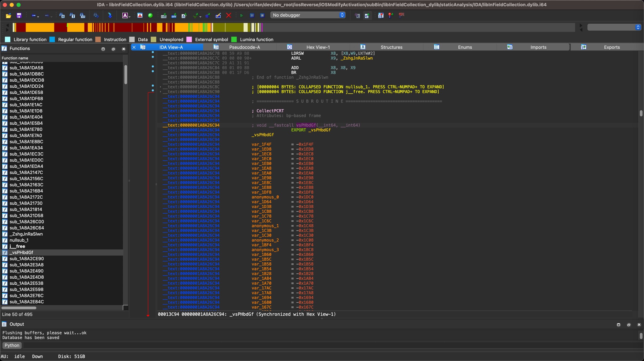This screenshot has width=644, height=361.
Task: Click the 'Convert to data' toolbar icon
Action: tap(174, 15)
